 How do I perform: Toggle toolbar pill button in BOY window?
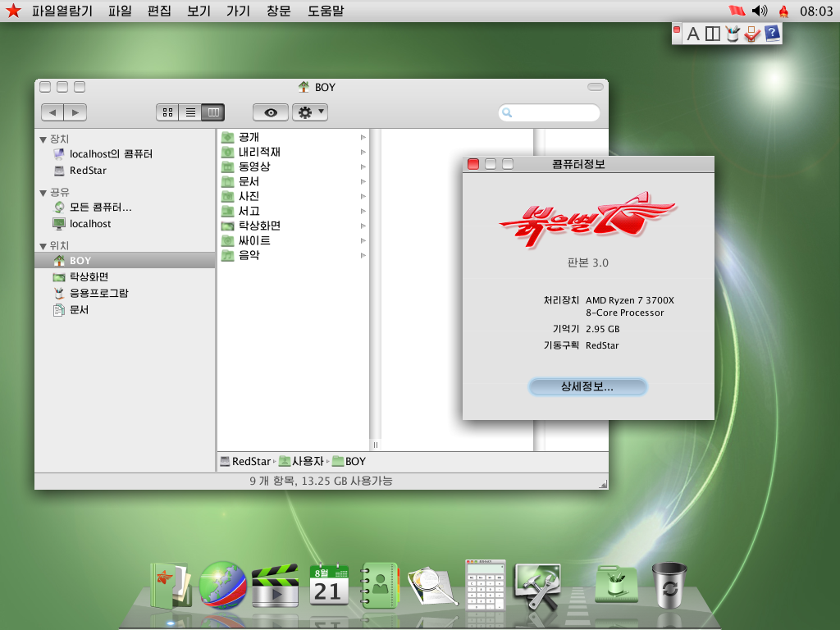[596, 87]
